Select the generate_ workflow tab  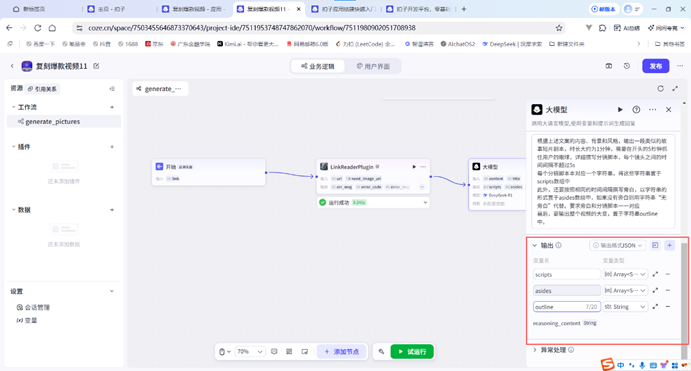160,89
